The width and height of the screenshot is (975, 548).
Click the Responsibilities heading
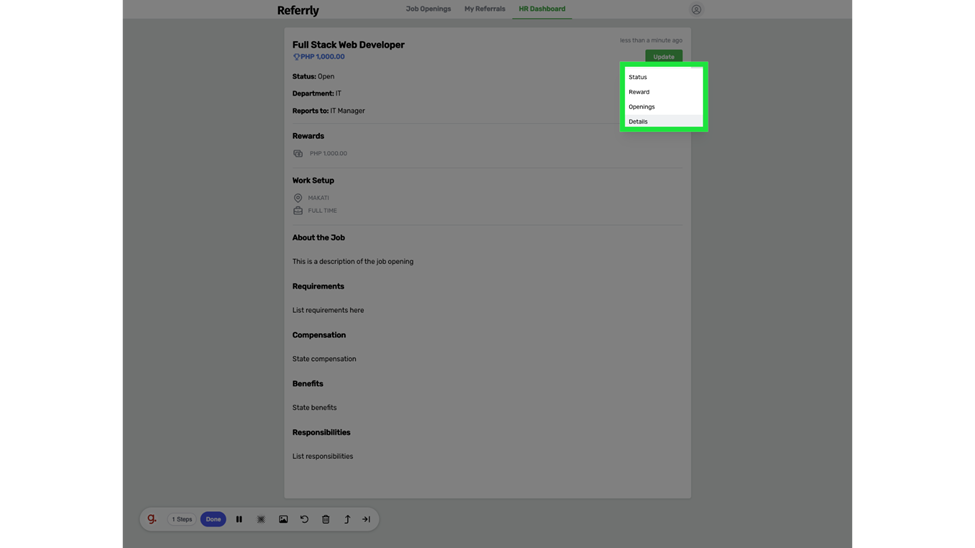tap(321, 432)
